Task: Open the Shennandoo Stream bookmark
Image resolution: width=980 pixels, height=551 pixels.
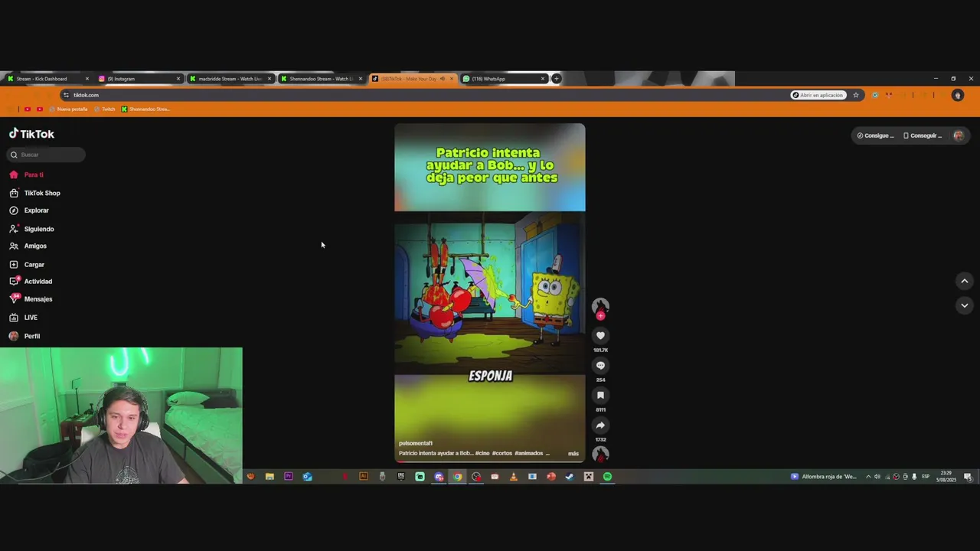Action: tap(145, 109)
